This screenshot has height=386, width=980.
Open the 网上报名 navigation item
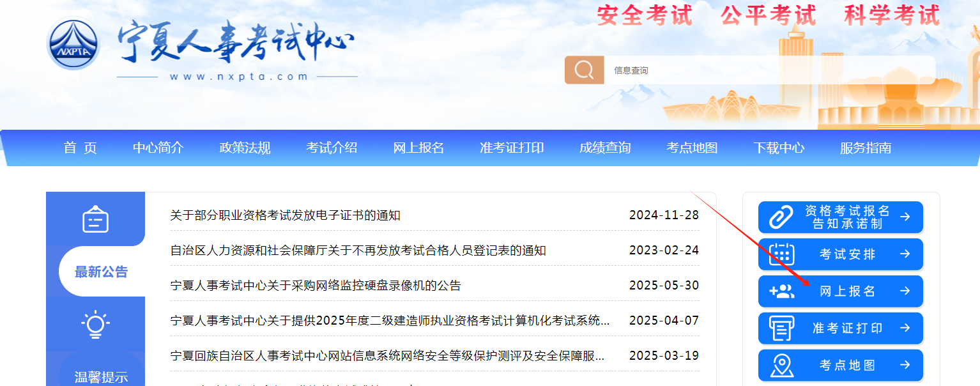[418, 148]
